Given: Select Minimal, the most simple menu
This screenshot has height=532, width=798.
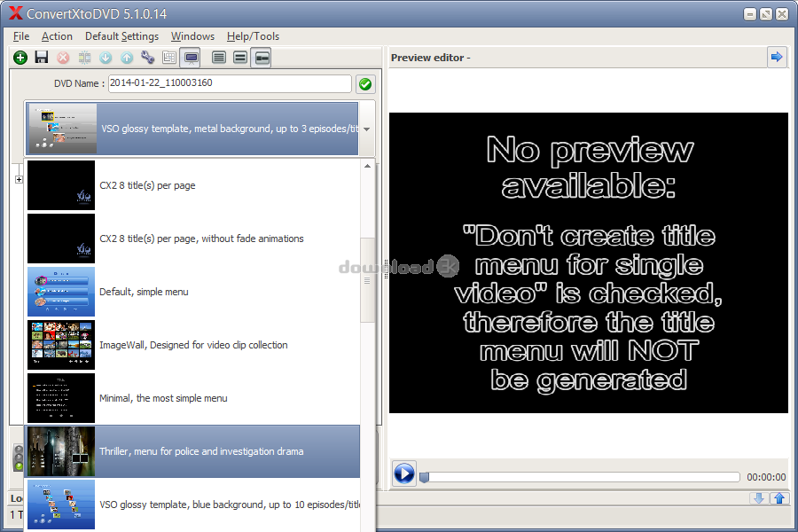Looking at the screenshot, I should (x=193, y=398).
